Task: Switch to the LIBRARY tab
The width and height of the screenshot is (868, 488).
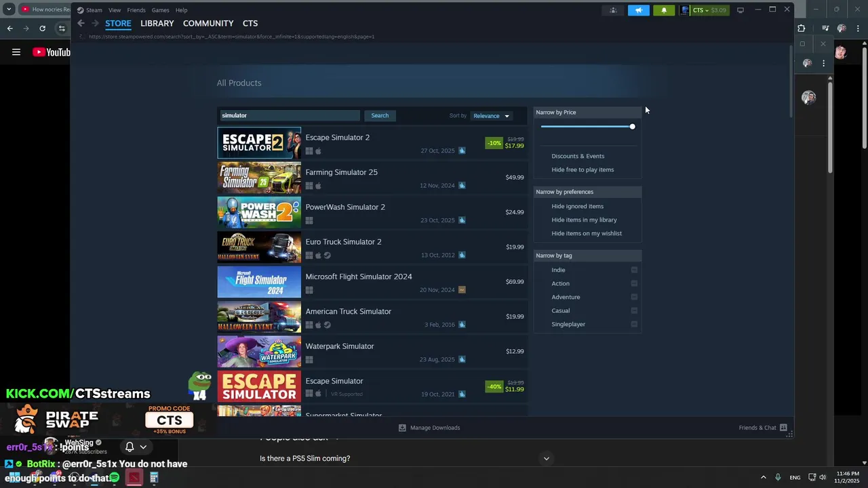Action: click(157, 23)
